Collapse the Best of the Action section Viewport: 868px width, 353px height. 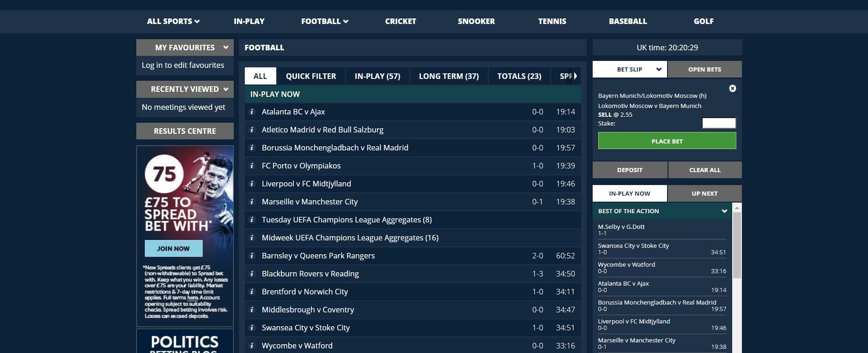point(724,211)
